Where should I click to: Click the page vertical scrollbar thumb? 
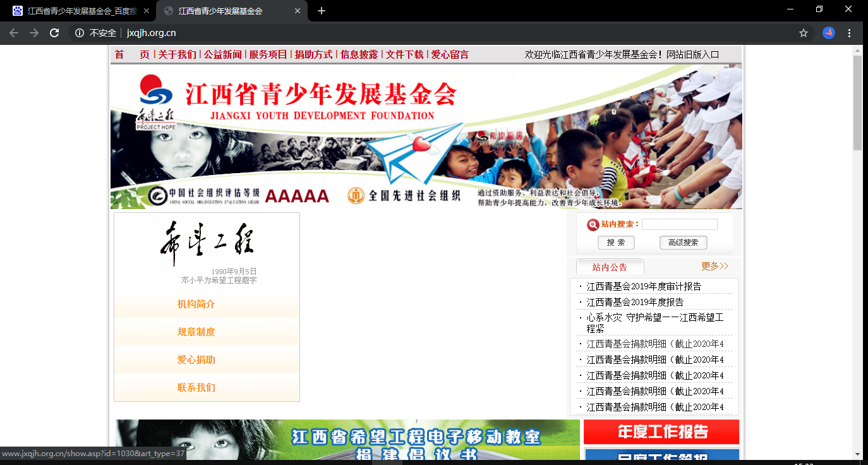[857, 102]
